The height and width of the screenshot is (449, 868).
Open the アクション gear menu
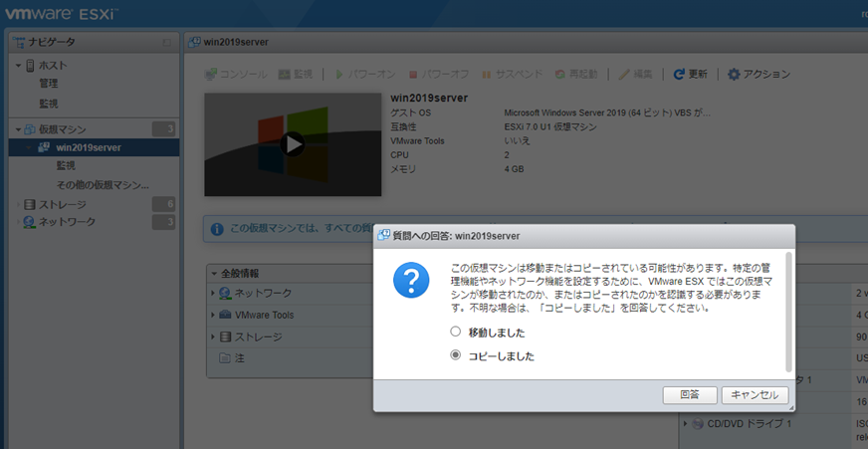[735, 75]
